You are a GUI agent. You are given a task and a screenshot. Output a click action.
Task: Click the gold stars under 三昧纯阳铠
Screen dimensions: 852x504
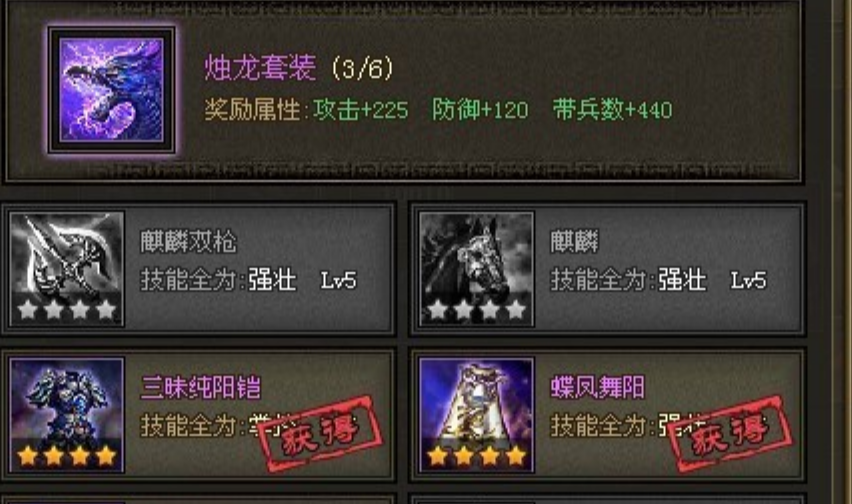67,456
